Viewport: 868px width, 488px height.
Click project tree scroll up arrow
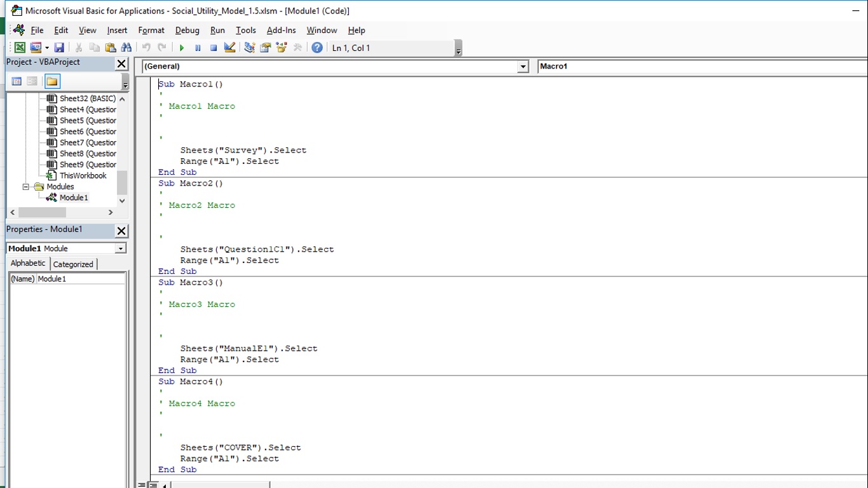pyautogui.click(x=122, y=98)
